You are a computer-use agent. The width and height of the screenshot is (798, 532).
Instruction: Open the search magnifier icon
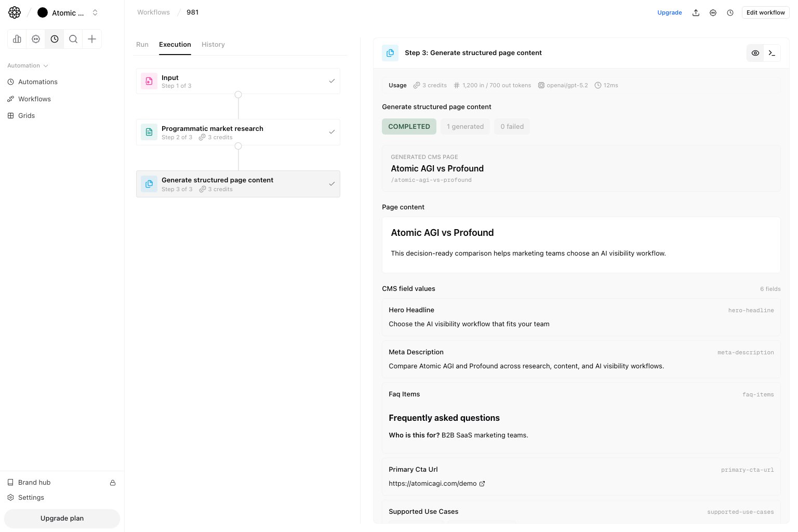(73, 39)
